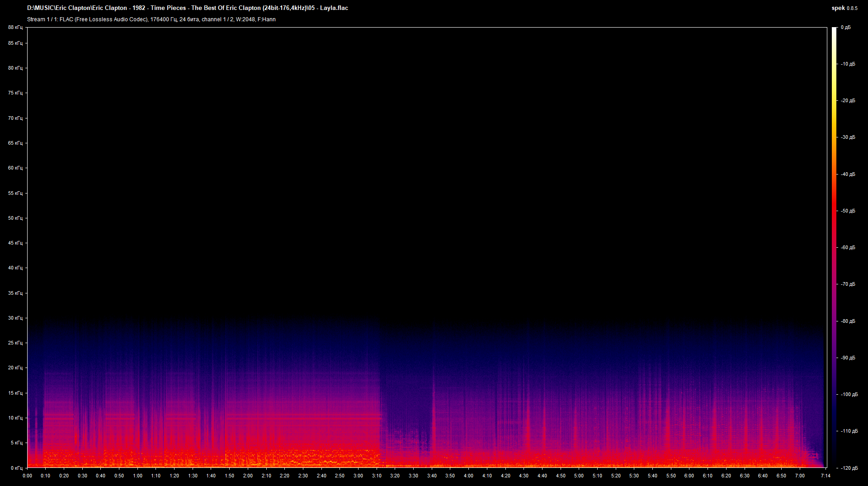The image size is (868, 486).
Task: Click the -120 дБ scale label
Action: pyautogui.click(x=849, y=468)
